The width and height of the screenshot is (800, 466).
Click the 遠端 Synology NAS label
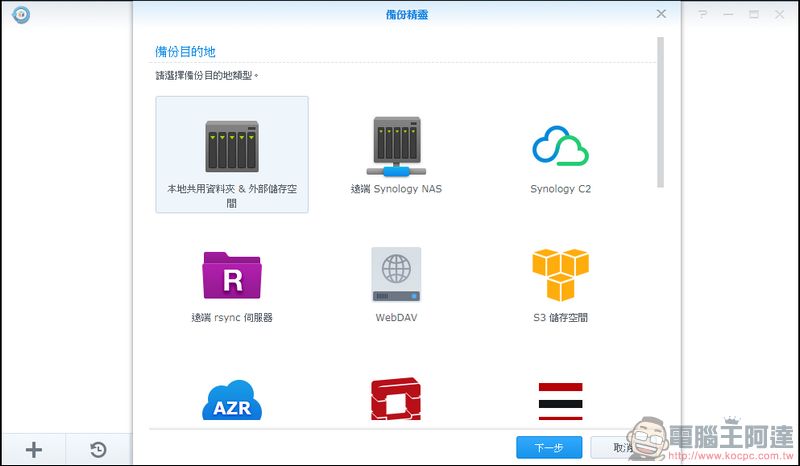[396, 189]
